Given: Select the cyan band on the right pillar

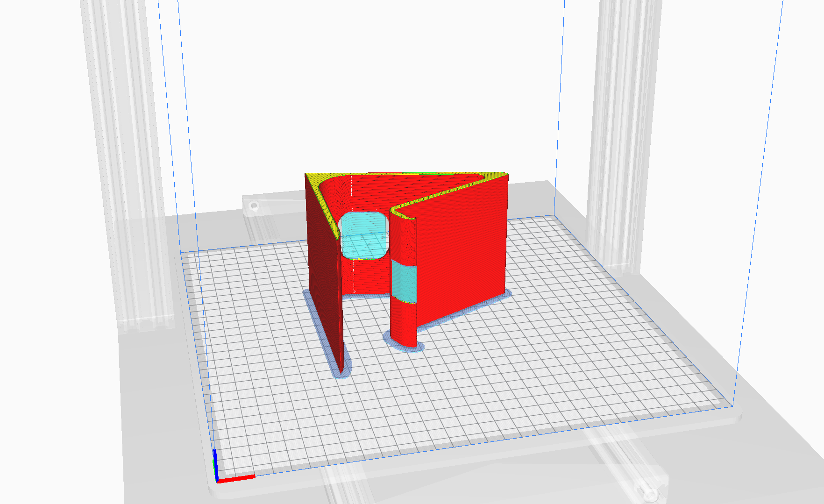Looking at the screenshot, I should pos(404,280).
